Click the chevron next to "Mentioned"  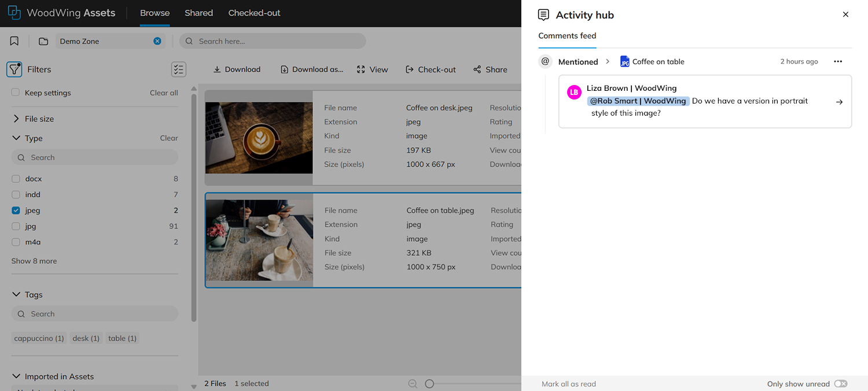point(606,61)
